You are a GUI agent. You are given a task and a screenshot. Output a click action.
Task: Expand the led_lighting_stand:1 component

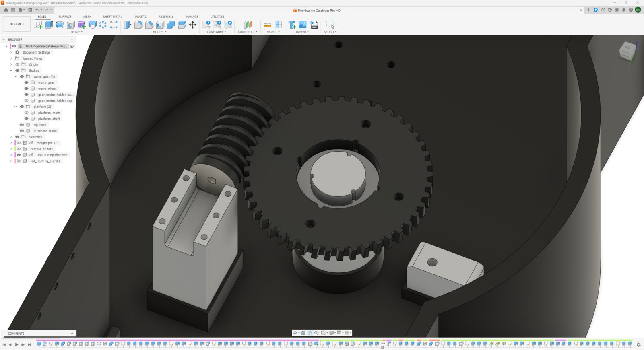click(x=11, y=161)
